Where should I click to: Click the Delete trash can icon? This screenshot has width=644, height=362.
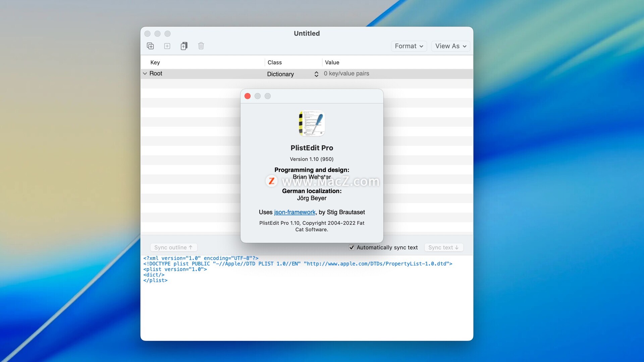(x=201, y=46)
